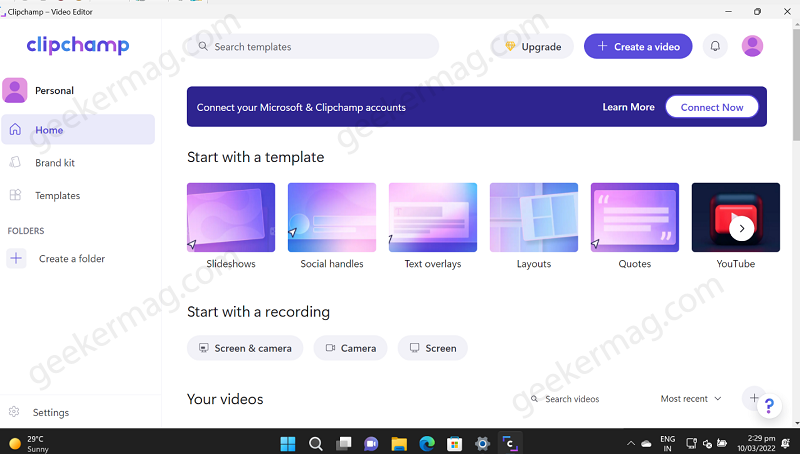
Task: Click the OneDrive cloud tray icon
Action: pyautogui.click(x=646, y=443)
